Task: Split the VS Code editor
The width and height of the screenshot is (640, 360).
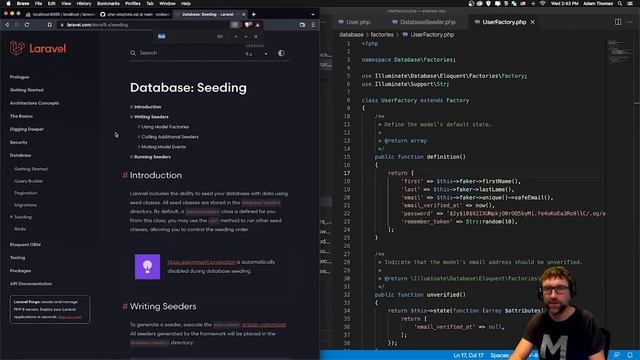Action: click(x=618, y=22)
